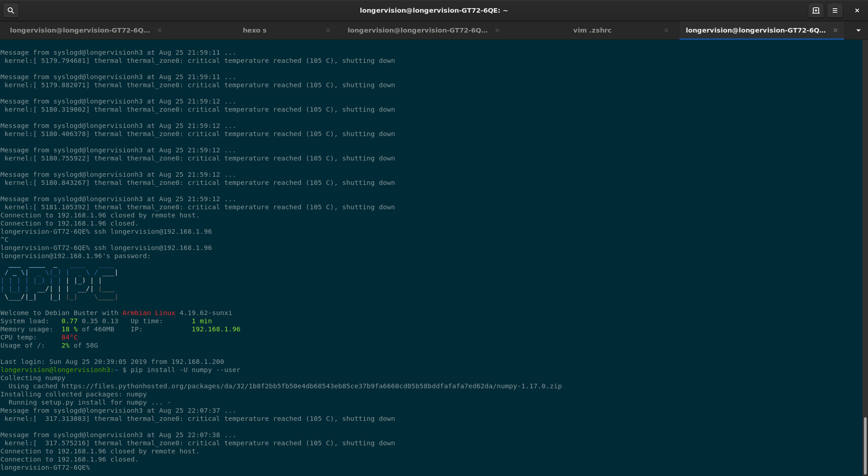Click the password prompt line
868x476 pixels.
click(x=75, y=256)
